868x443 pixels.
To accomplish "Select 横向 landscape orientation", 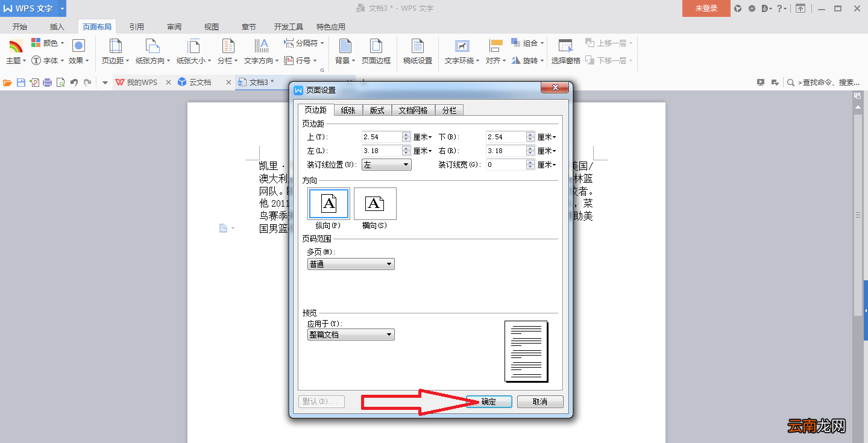I will tap(375, 204).
